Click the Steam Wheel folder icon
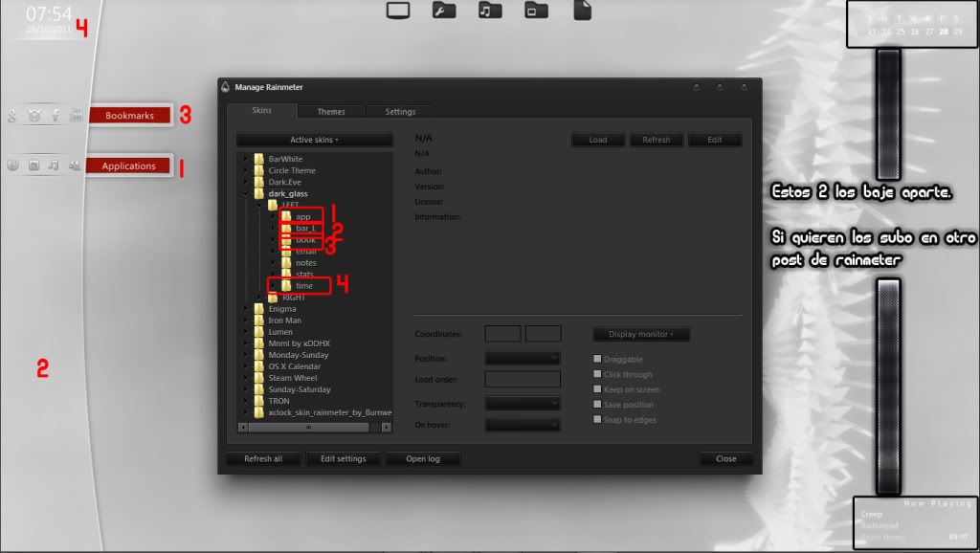 pyautogui.click(x=258, y=377)
